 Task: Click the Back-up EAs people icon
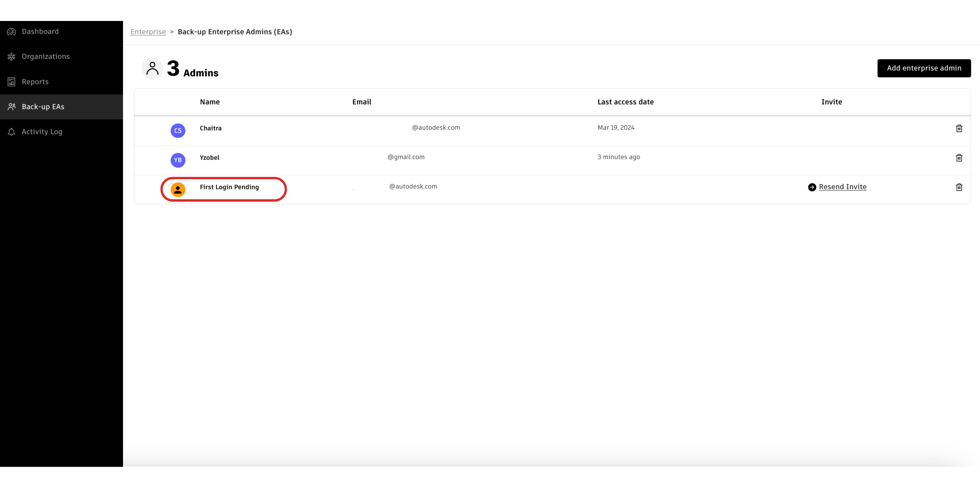pos(11,107)
